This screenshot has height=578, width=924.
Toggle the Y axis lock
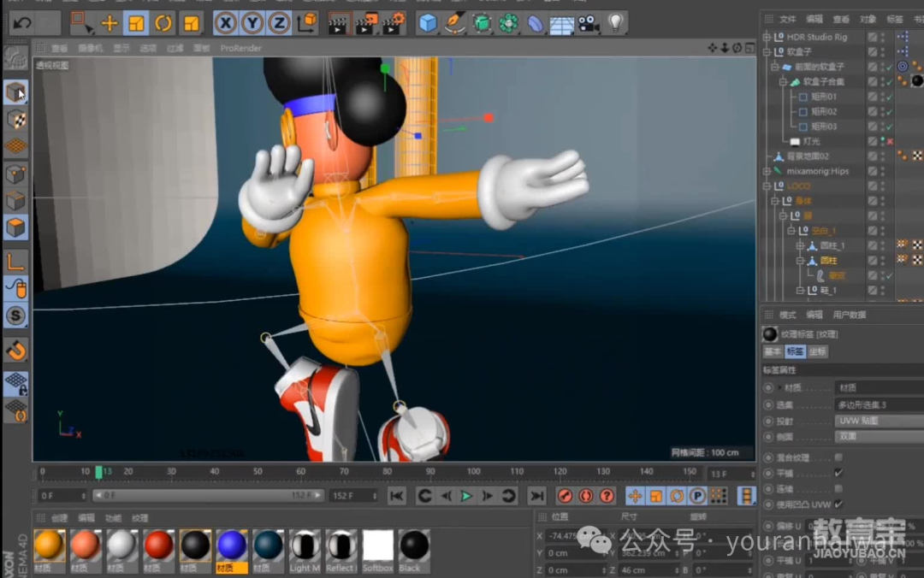click(252, 24)
